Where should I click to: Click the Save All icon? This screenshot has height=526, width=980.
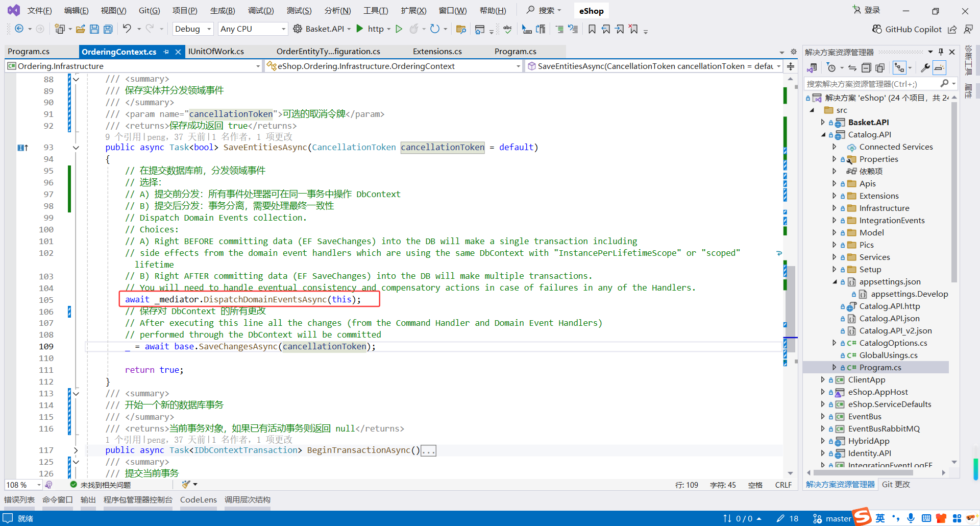pyautogui.click(x=108, y=29)
